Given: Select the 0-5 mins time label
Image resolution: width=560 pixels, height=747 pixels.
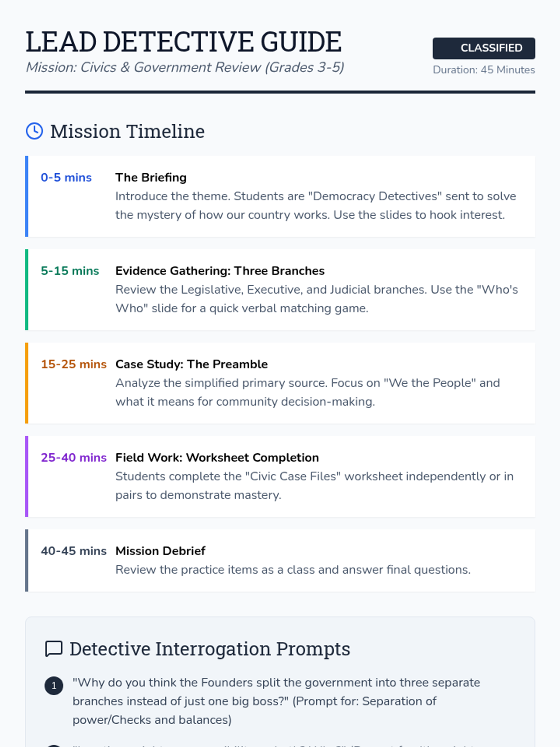Looking at the screenshot, I should (x=66, y=177).
